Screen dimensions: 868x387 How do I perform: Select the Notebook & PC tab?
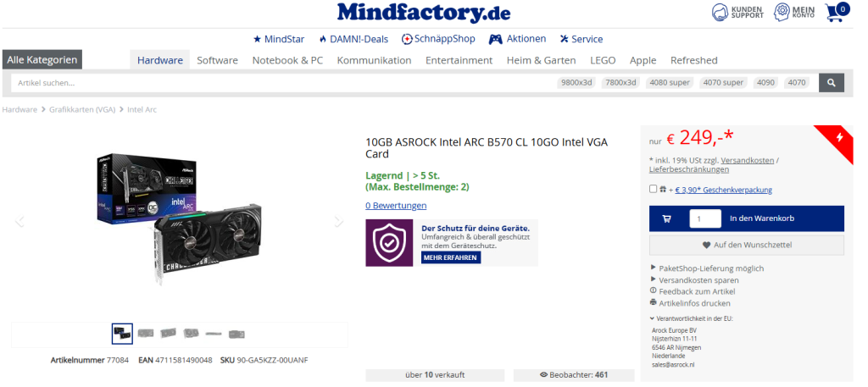pos(287,60)
